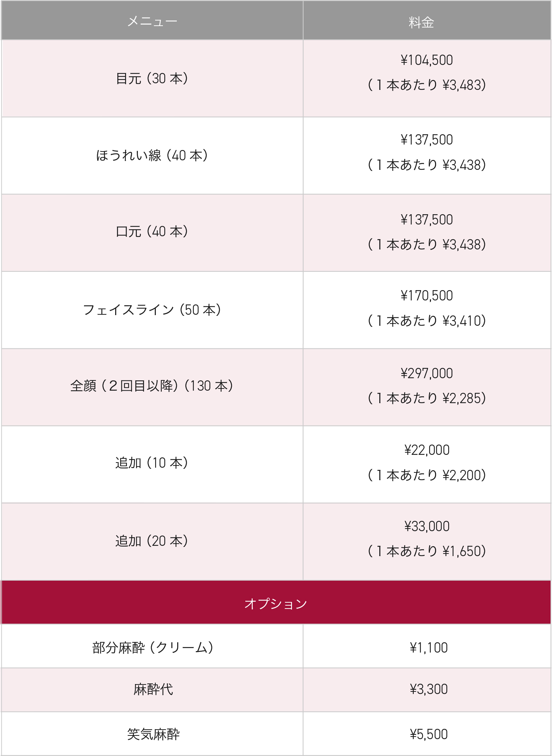
Task: Select the ほうれい線 (40本) menu cell
Action: click(x=152, y=156)
